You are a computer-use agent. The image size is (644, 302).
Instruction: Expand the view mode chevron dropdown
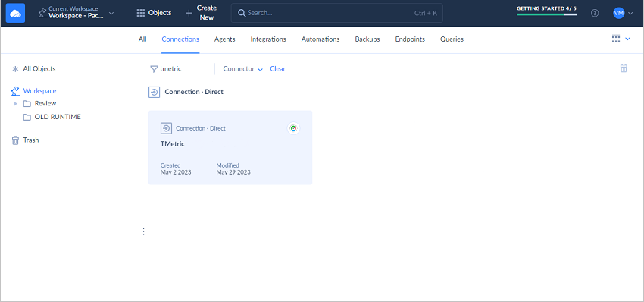[x=627, y=39]
